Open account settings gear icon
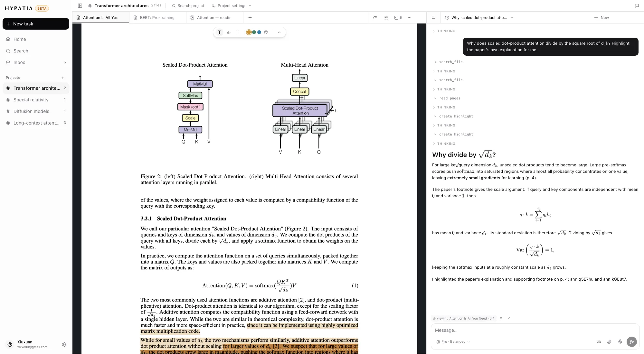Screen dimensions: 644x354 64,345
